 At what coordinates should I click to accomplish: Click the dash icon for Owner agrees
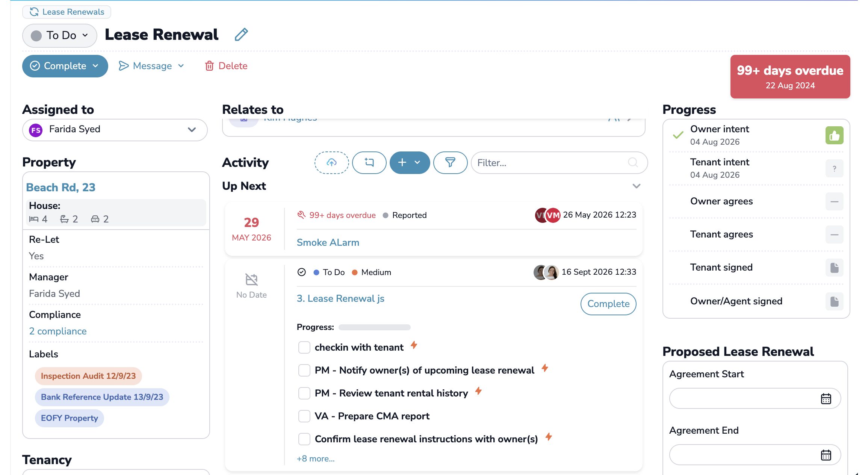pos(834,201)
